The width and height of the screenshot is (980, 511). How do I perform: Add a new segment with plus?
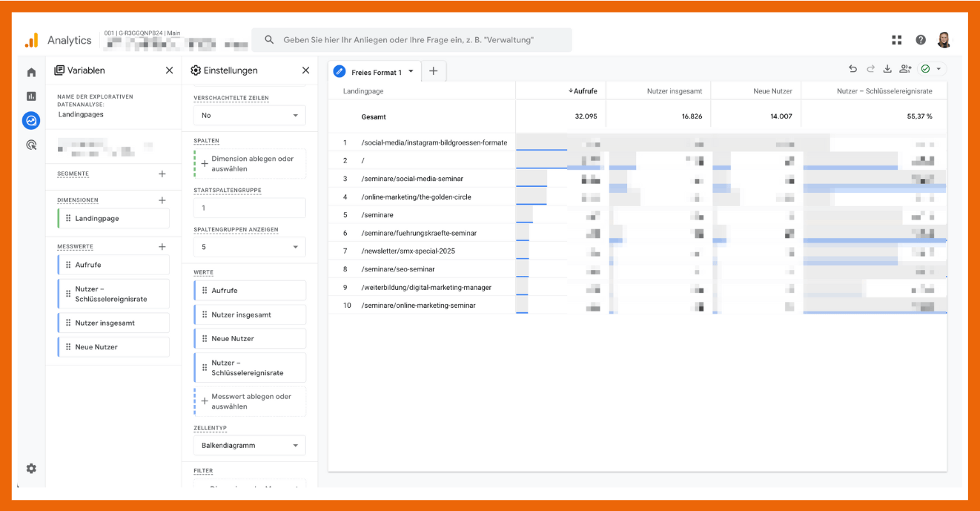162,174
